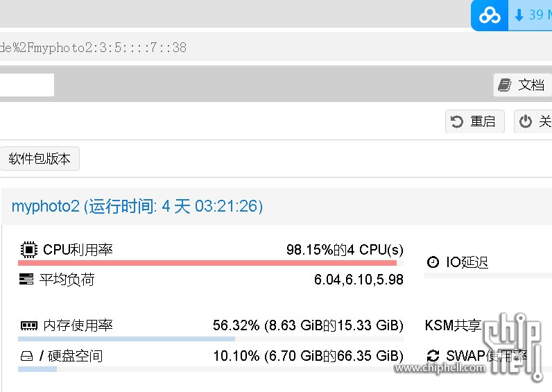Click the myphoto2 uptime panel title

137,206
